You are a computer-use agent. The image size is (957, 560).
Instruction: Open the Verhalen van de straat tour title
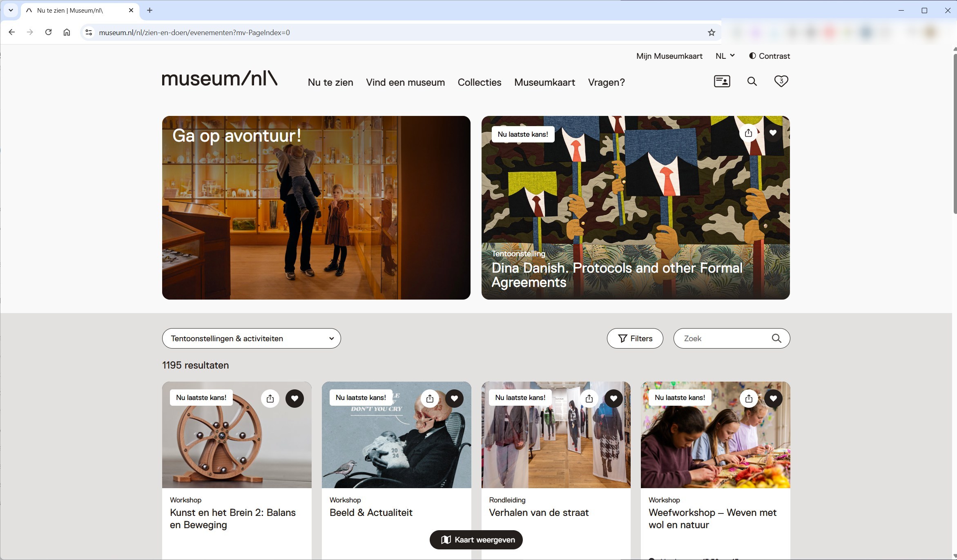click(x=539, y=513)
